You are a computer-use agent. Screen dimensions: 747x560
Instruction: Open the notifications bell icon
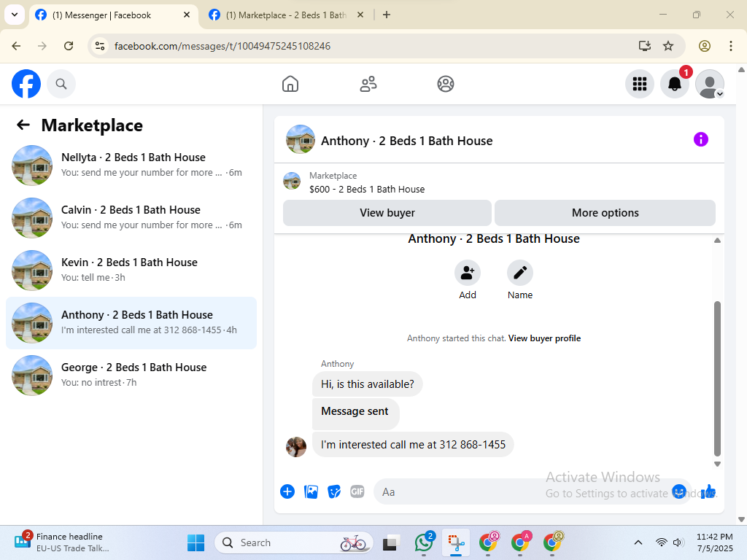point(675,84)
